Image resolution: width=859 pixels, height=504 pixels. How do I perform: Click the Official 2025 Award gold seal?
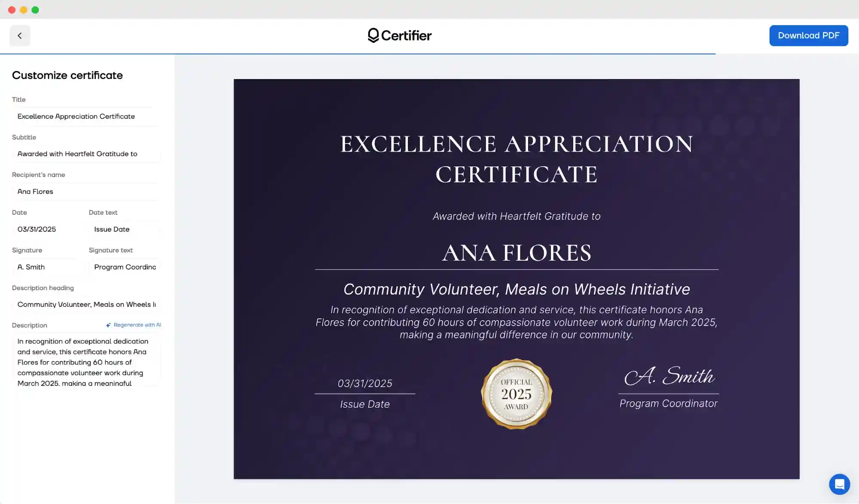[x=517, y=394]
